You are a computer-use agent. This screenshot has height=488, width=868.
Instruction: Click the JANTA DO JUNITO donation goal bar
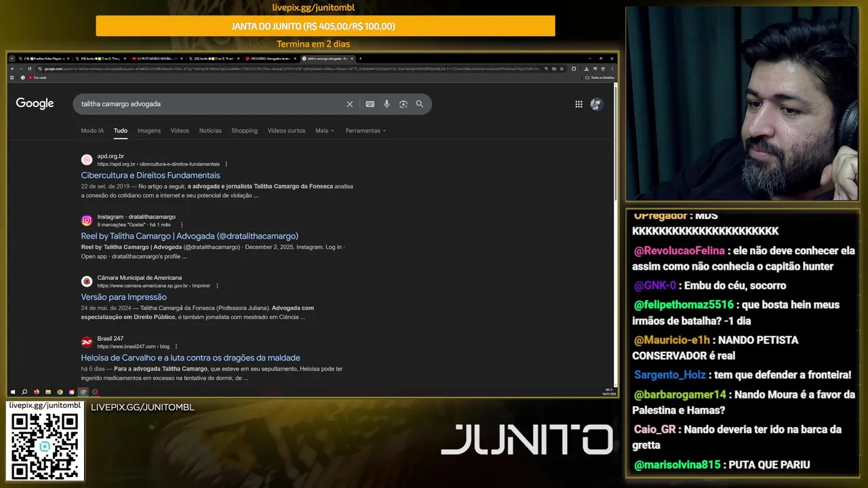pos(325,26)
